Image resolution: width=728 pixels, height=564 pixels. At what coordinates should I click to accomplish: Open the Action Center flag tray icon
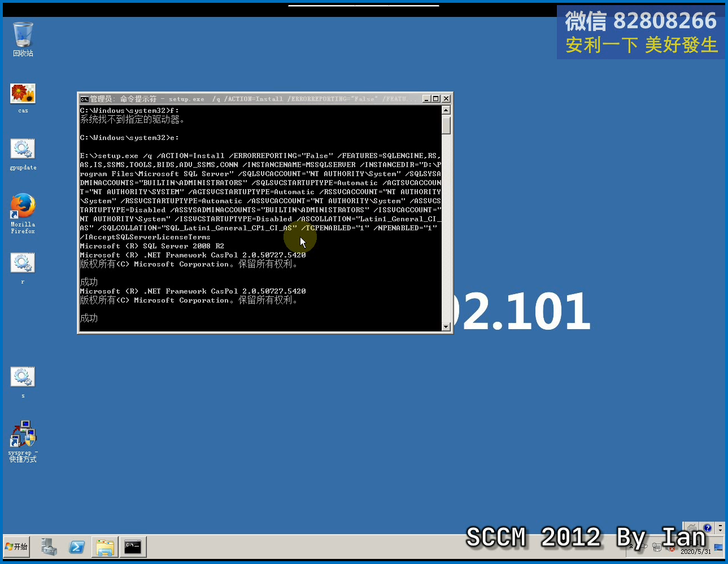pyautogui.click(x=643, y=546)
